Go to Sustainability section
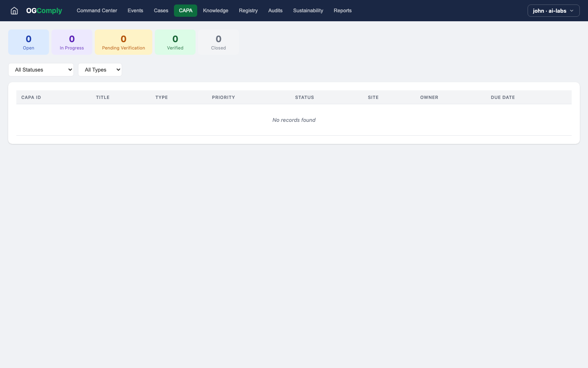Viewport: 588px width, 368px height. (x=308, y=11)
